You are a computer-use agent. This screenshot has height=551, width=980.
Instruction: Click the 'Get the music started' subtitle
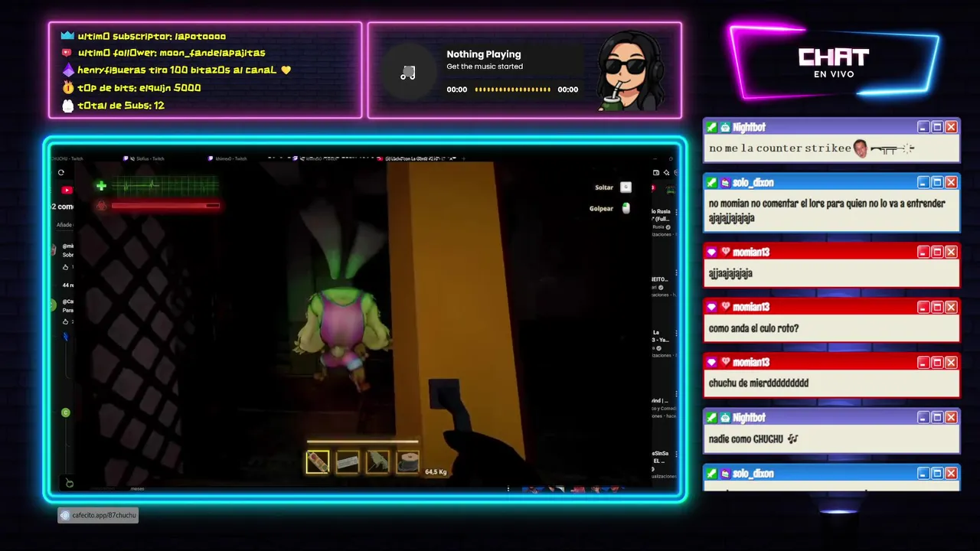pos(485,67)
